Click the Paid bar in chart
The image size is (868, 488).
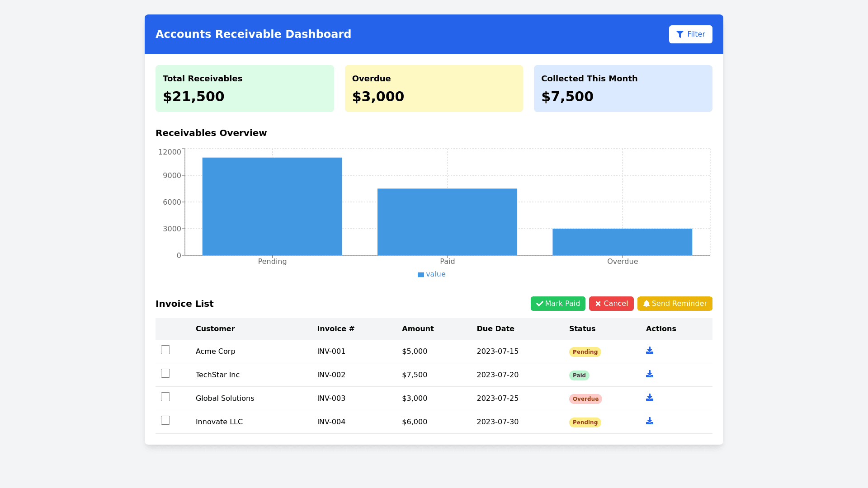point(447,222)
